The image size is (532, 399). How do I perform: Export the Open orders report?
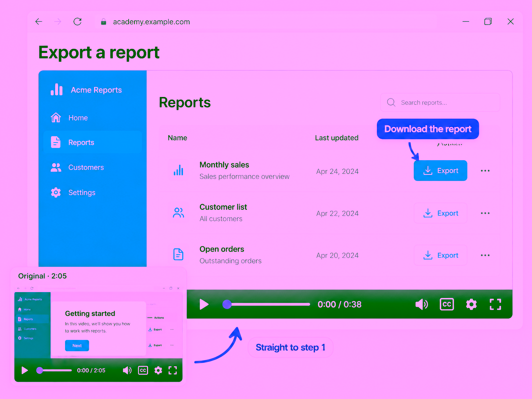441,255
